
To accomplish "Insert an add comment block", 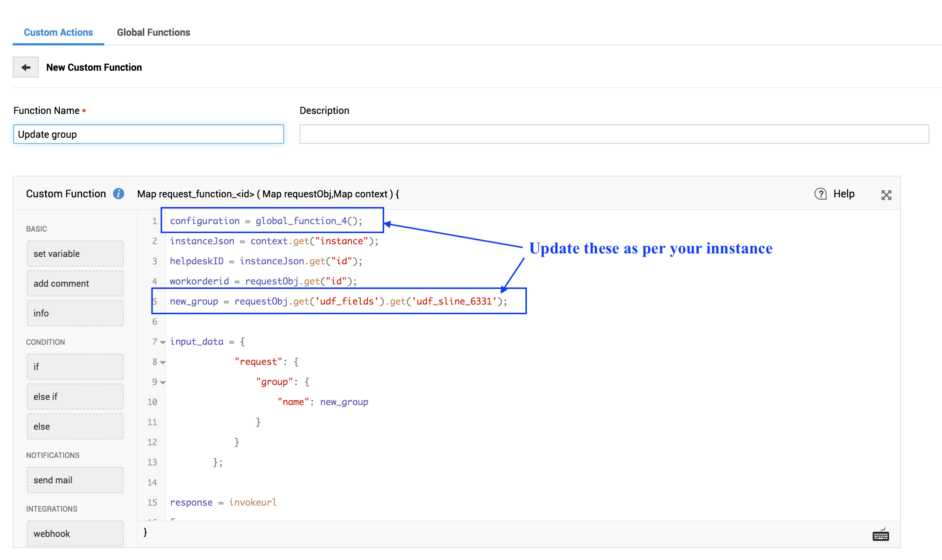I will click(x=75, y=283).
